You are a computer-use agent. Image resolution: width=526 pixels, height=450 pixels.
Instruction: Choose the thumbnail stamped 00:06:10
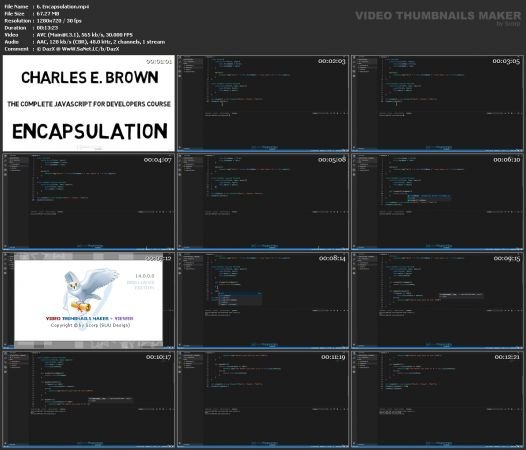437,202
